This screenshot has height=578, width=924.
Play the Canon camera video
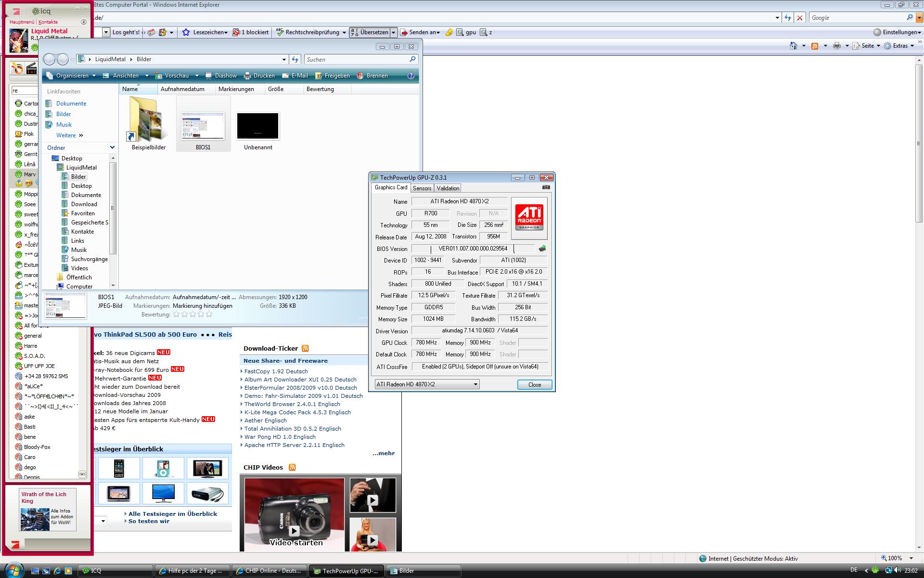tap(294, 531)
